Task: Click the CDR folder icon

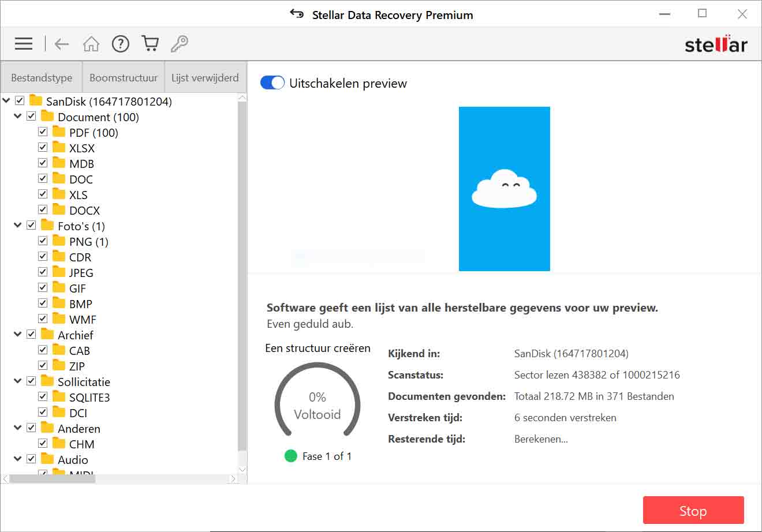Action: click(59, 256)
